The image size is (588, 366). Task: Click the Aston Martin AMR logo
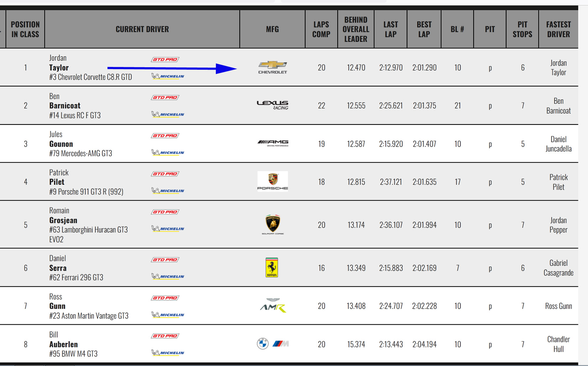273,306
